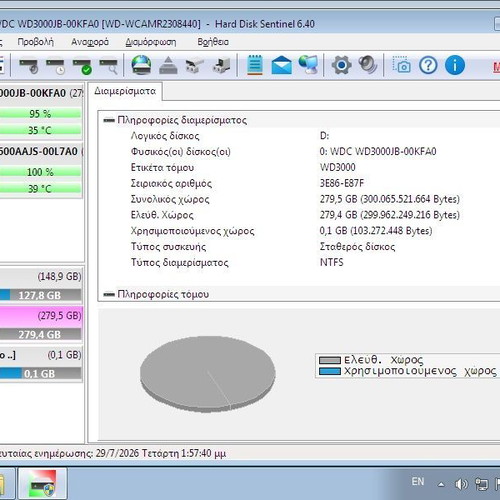Select the Διαμερίσματα tab
This screenshot has width=500, height=500.
125,91
